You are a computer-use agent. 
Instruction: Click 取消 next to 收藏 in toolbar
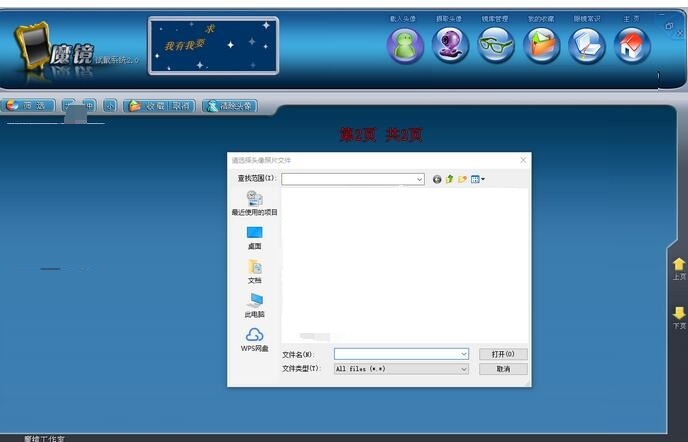181,106
